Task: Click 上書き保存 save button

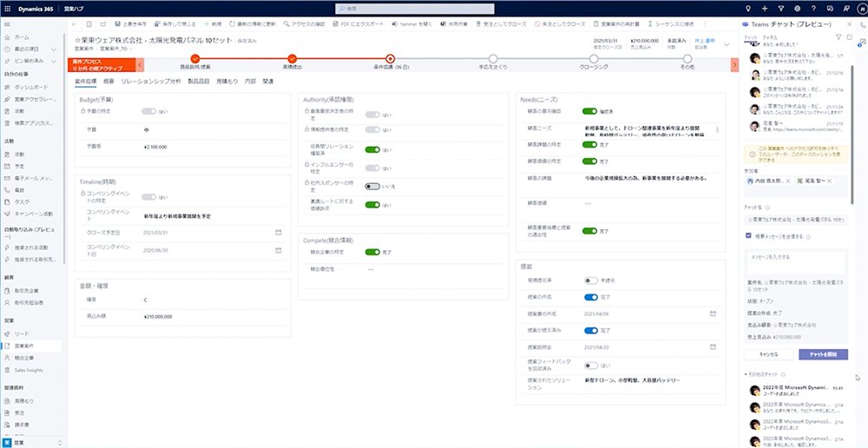Action: pyautogui.click(x=131, y=24)
